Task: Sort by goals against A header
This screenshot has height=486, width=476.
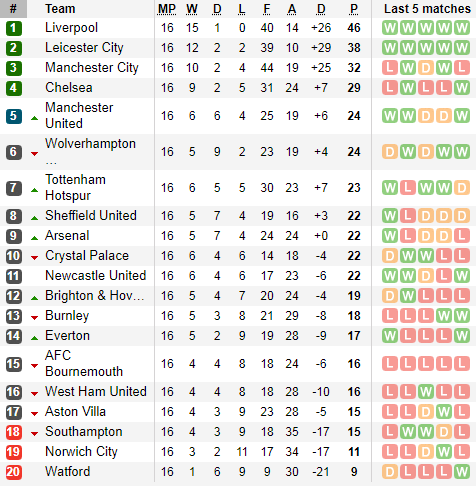Action: [292, 9]
